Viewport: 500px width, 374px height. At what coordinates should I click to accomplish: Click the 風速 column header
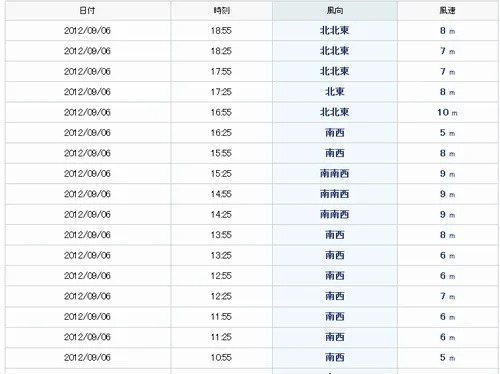coord(447,11)
